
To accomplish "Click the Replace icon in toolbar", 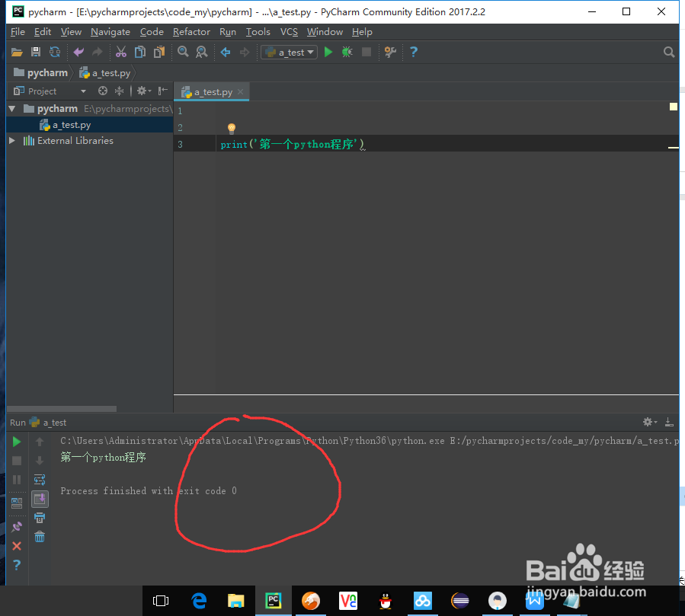I will (x=201, y=53).
